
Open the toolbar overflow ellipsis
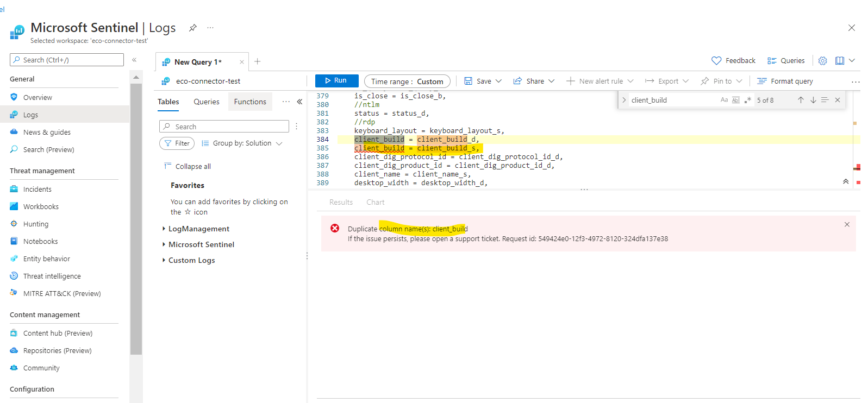point(855,81)
